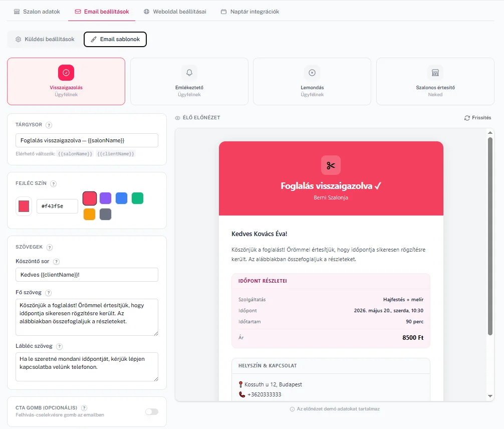504x429 pixels.
Task: Switch to Küldési beállítások sub-tab
Action: (x=45, y=39)
